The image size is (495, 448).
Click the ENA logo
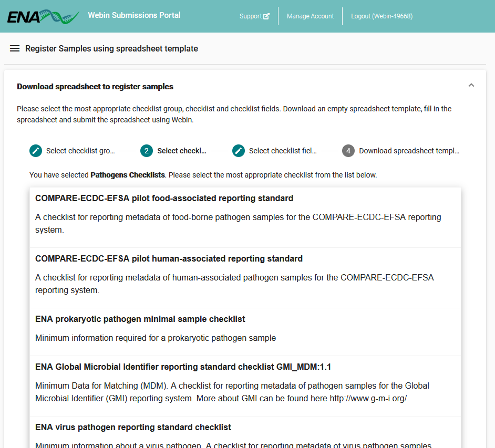[x=43, y=17]
